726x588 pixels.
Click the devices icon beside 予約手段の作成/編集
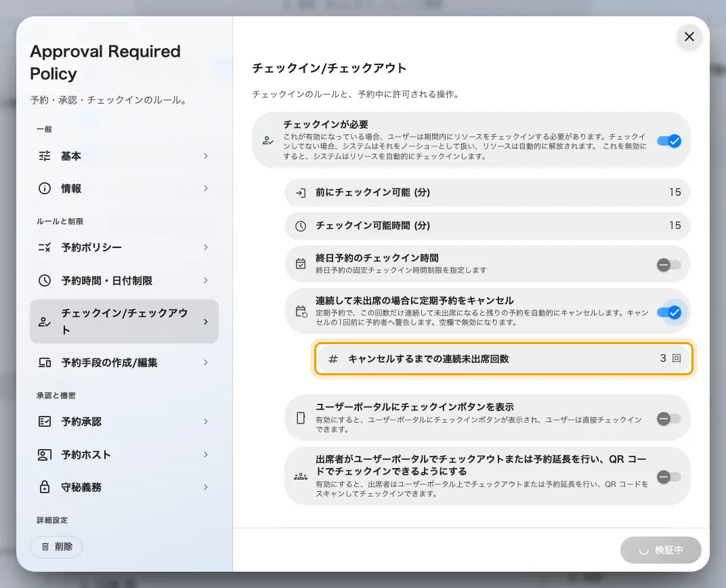(45, 362)
